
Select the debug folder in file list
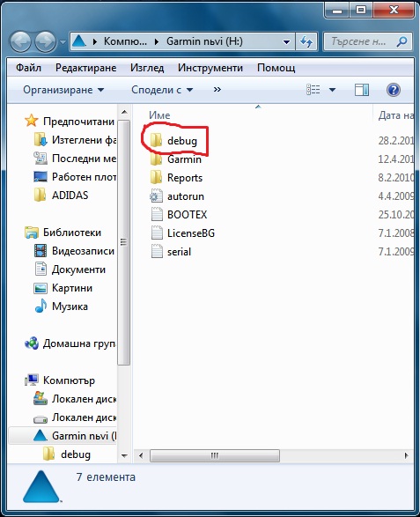pyautogui.click(x=182, y=141)
